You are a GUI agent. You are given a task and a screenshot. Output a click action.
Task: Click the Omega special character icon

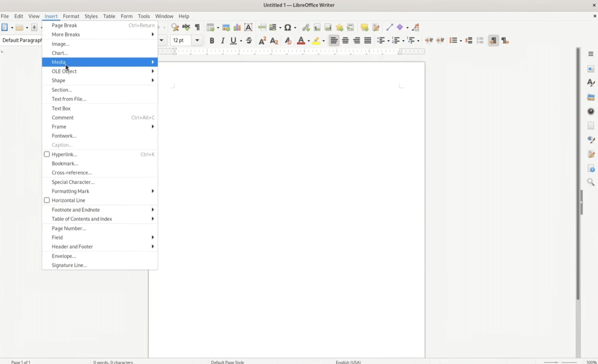click(288, 27)
